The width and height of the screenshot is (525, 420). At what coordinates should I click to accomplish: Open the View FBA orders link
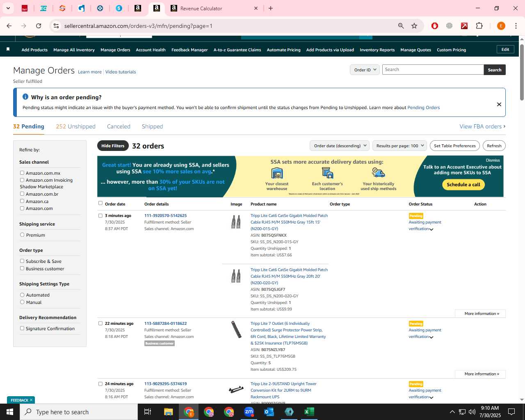[x=482, y=126]
